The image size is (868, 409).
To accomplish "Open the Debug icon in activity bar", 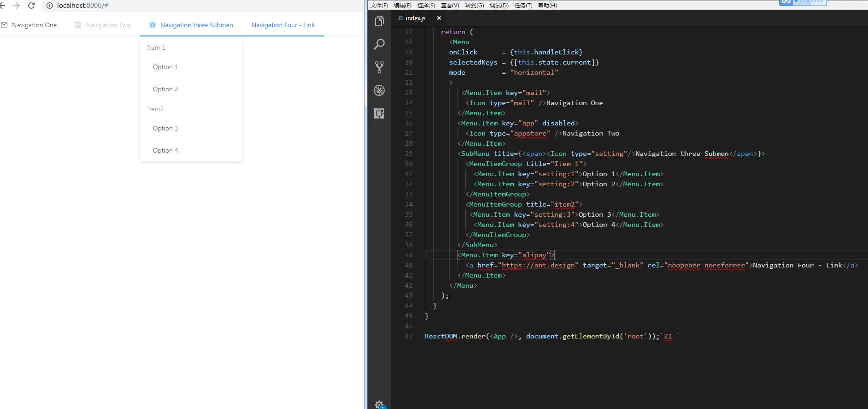I will [379, 90].
